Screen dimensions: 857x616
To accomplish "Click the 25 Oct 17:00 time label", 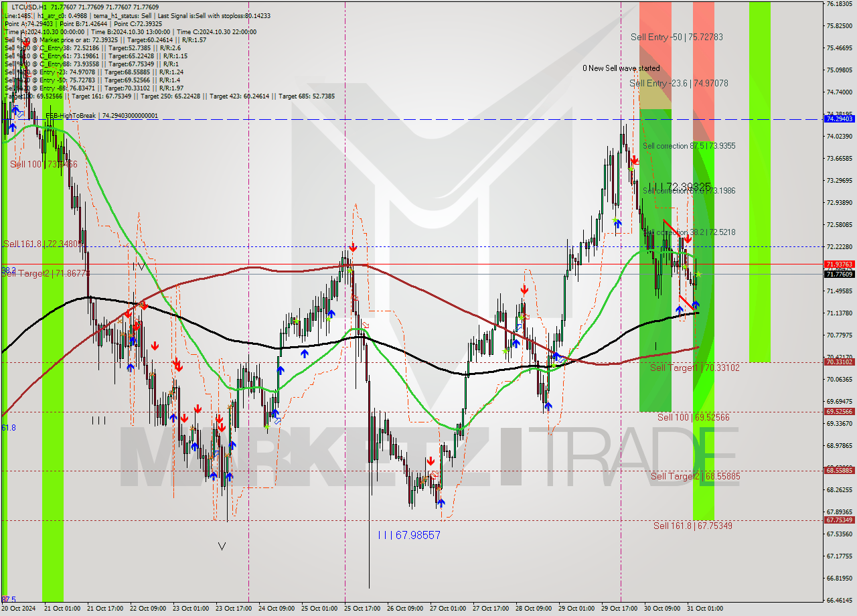I will click(x=362, y=609).
